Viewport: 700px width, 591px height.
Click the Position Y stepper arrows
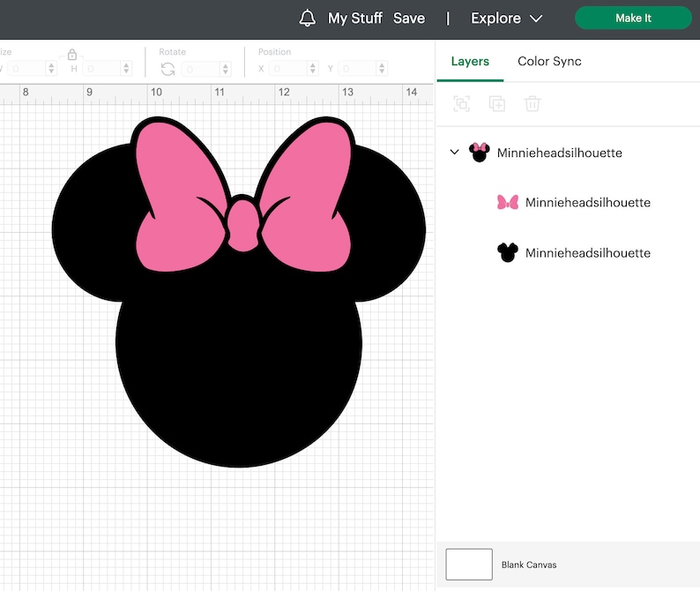click(382, 68)
